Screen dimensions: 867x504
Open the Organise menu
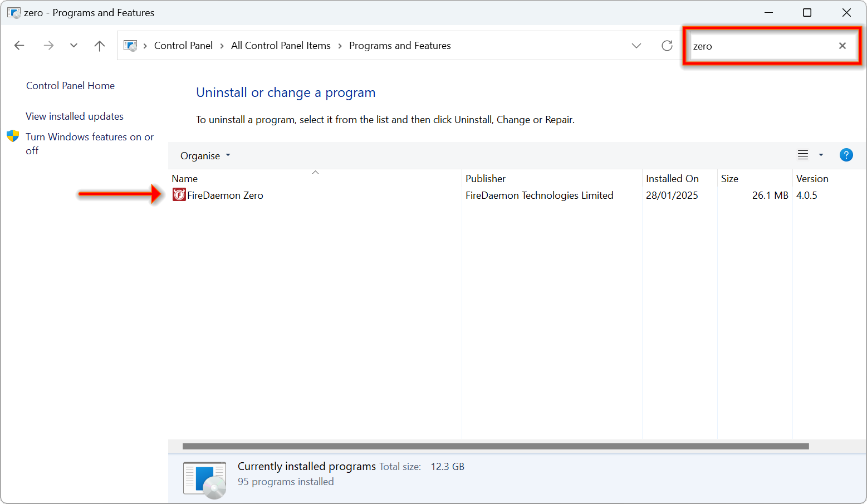point(205,156)
